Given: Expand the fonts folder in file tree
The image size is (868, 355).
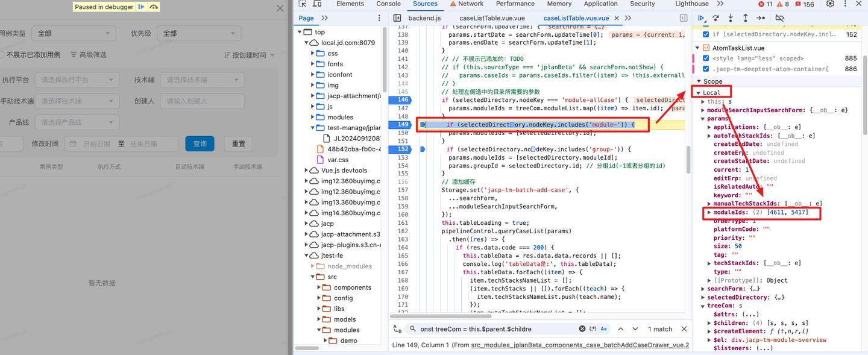Looking at the screenshot, I should (x=313, y=64).
